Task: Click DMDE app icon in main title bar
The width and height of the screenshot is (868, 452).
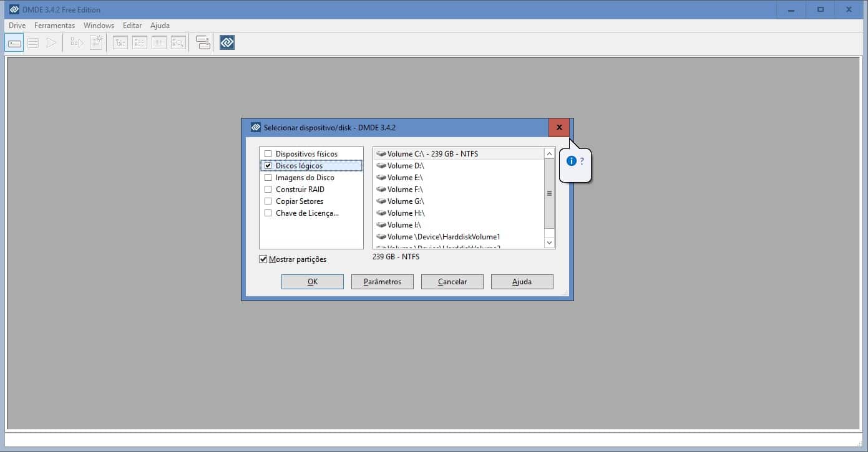Action: [x=14, y=9]
